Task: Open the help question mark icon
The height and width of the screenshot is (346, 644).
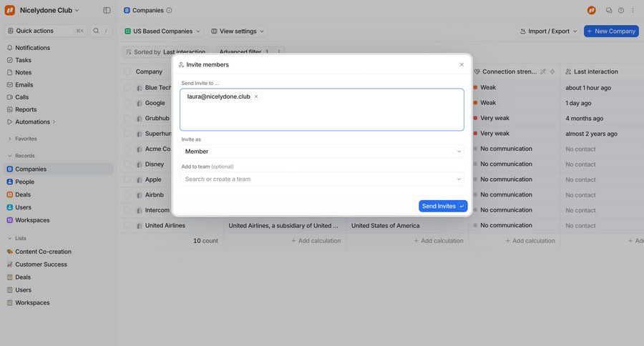Action: click(621, 10)
